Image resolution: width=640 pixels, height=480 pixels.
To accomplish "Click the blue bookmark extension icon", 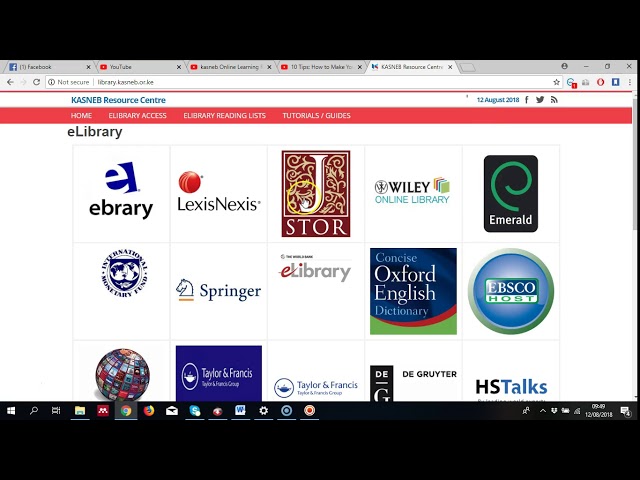I will [x=616, y=82].
